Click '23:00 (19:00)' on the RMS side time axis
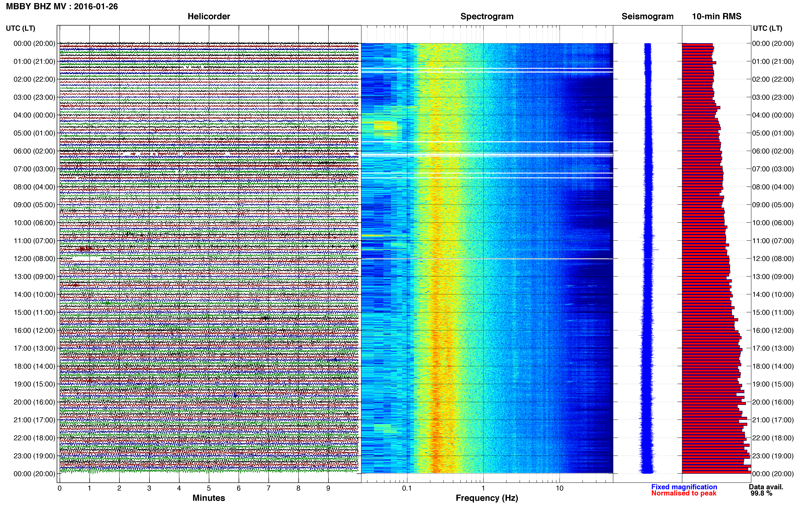Viewport: 812px width, 508px height. [773, 456]
